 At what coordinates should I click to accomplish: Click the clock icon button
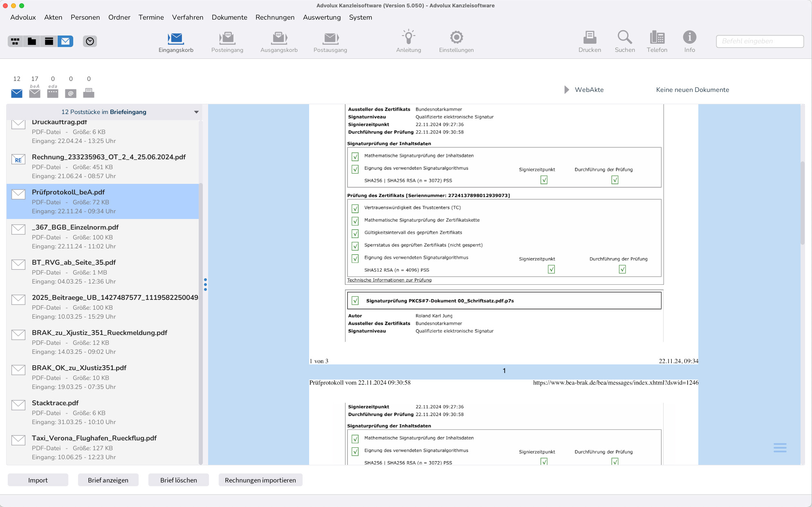point(90,41)
